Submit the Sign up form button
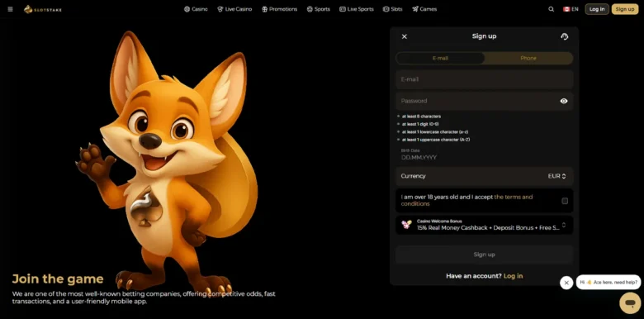This screenshot has width=644, height=319. [x=484, y=255]
